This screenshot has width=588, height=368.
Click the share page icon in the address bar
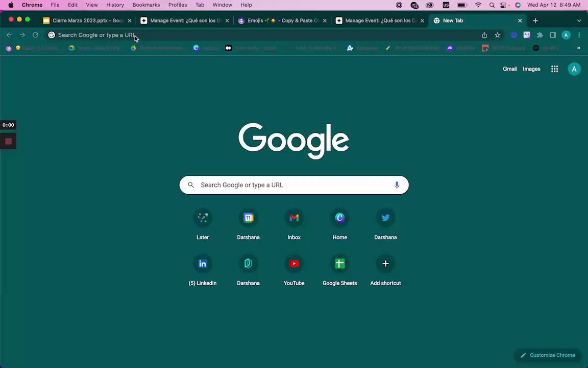484,35
